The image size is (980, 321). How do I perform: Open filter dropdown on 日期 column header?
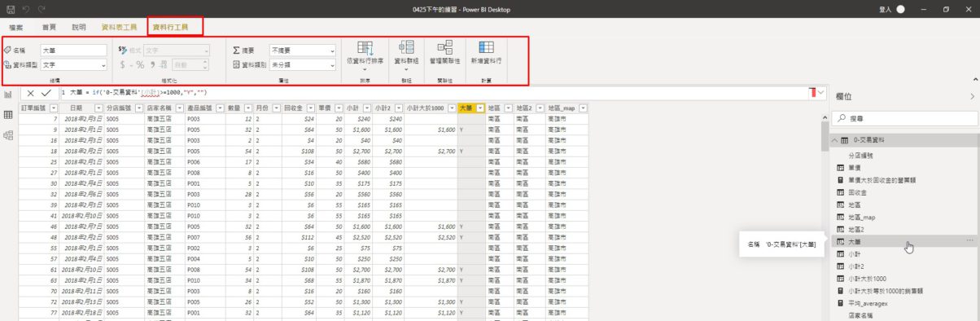[x=98, y=108]
